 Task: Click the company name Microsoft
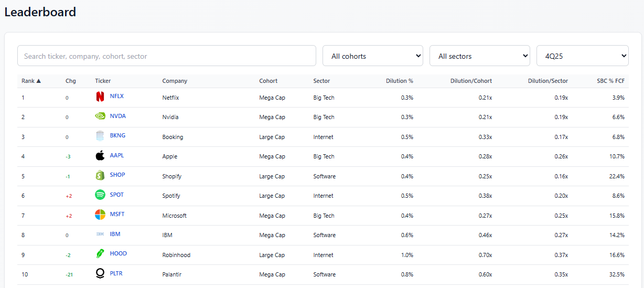pyautogui.click(x=175, y=216)
